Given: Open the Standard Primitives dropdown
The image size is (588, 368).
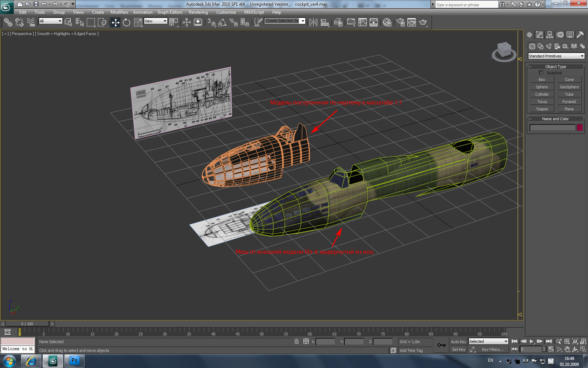Looking at the screenshot, I should coord(556,56).
